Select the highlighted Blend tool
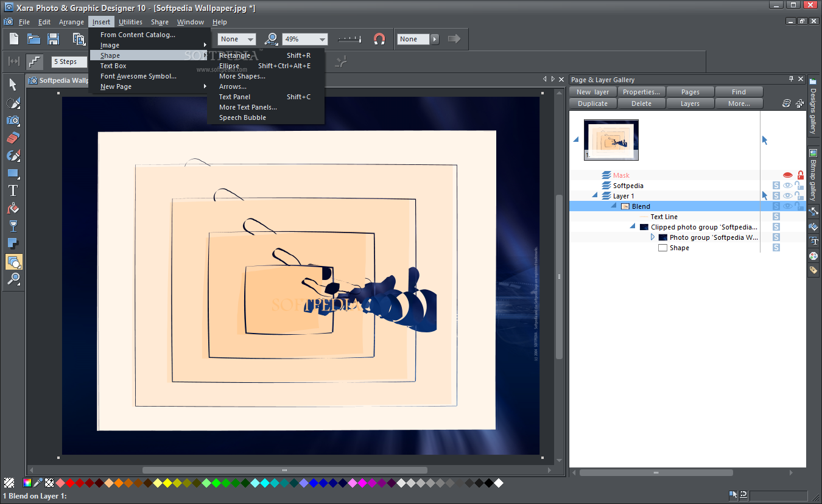Screen dimensions: 822x504 coord(13,262)
